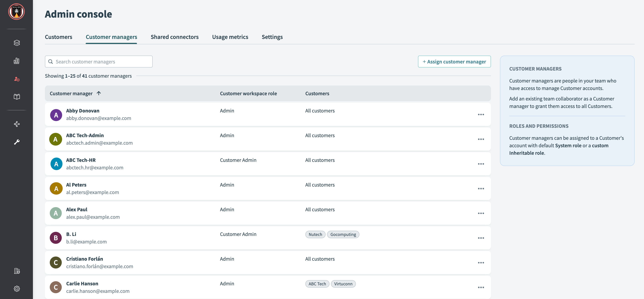Viewport: 644px width, 299px height.
Task: Click the connector nodes sidebar icon
Action: tap(17, 124)
